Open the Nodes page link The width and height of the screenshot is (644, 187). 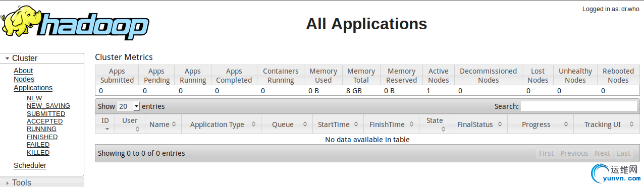click(x=24, y=79)
